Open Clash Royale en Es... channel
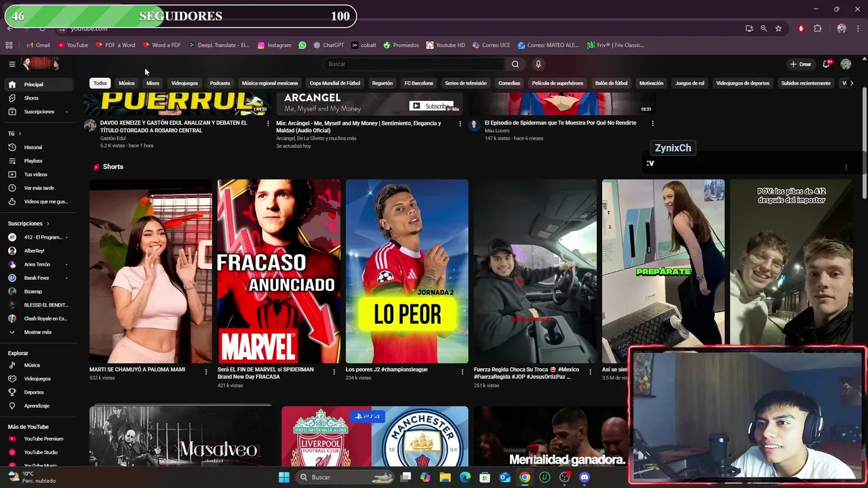Image resolution: width=868 pixels, height=488 pixels. point(39,319)
